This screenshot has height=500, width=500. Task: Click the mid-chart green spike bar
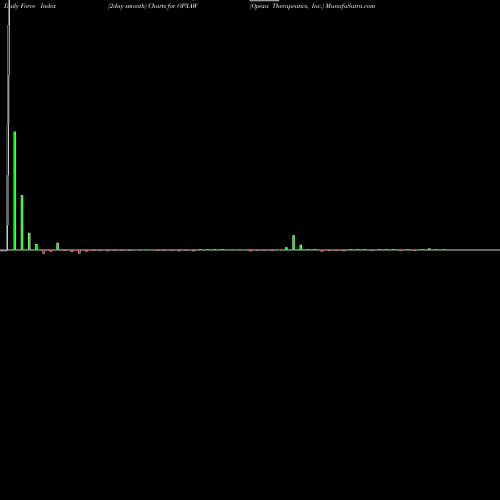pyautogui.click(x=293, y=242)
